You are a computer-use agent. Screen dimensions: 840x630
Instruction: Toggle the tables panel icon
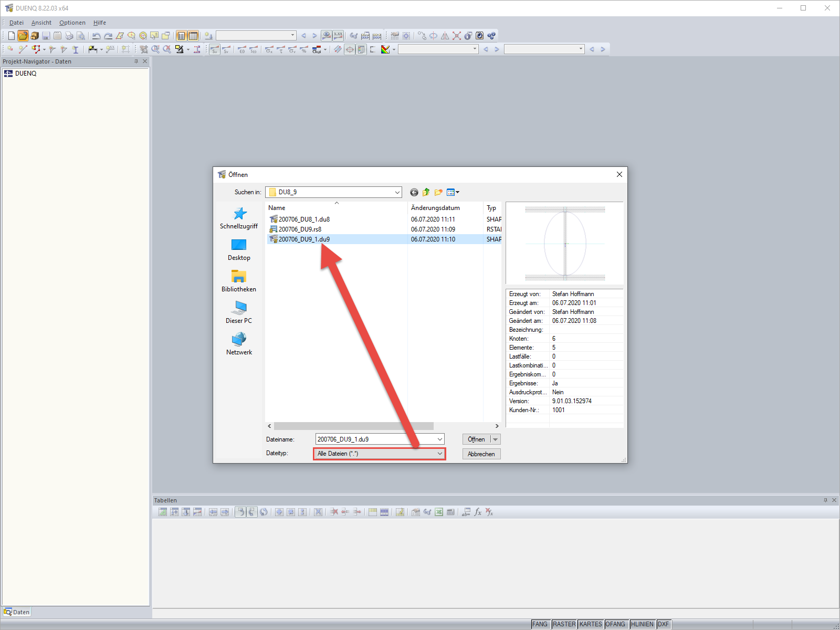coord(193,36)
